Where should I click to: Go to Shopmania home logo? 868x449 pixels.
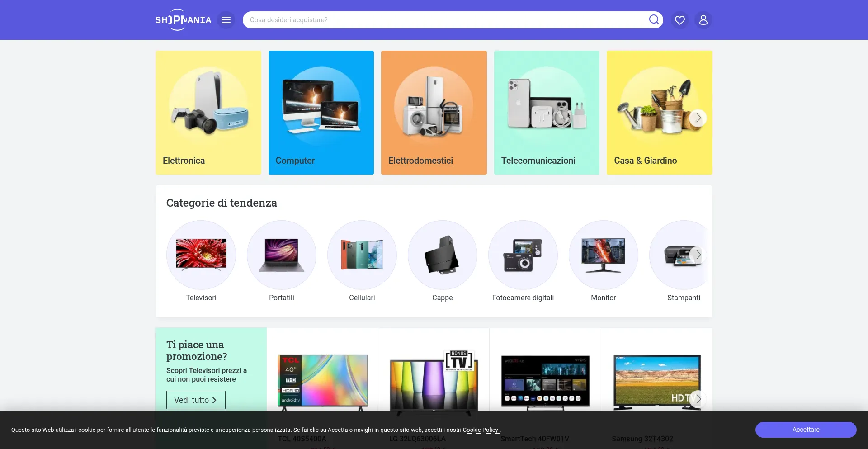[x=183, y=20]
